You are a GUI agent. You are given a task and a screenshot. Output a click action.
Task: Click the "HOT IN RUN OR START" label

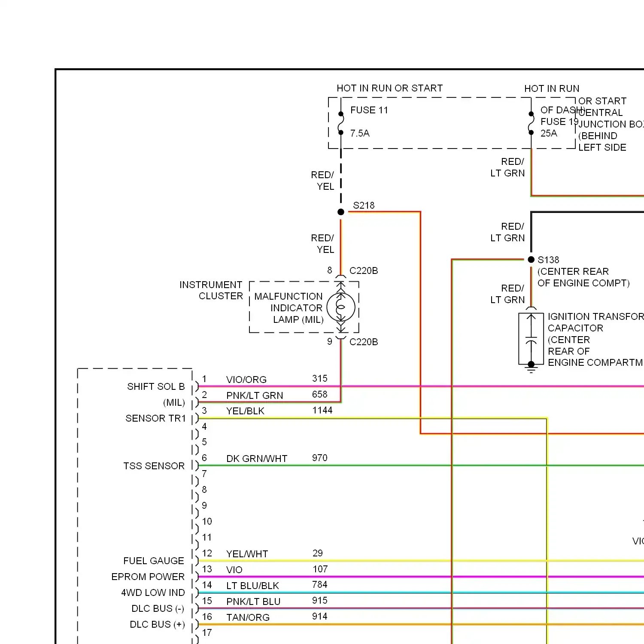(x=389, y=88)
